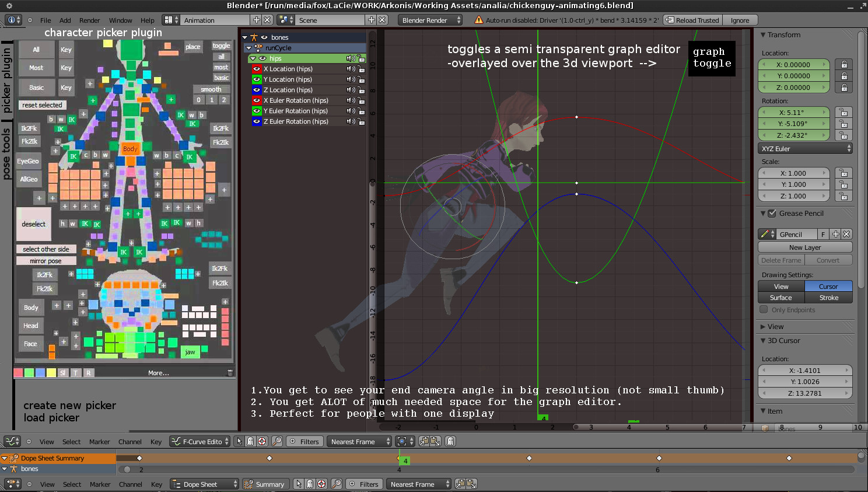Toggle visibility of the hips group
This screenshot has width=868, height=492.
262,58
